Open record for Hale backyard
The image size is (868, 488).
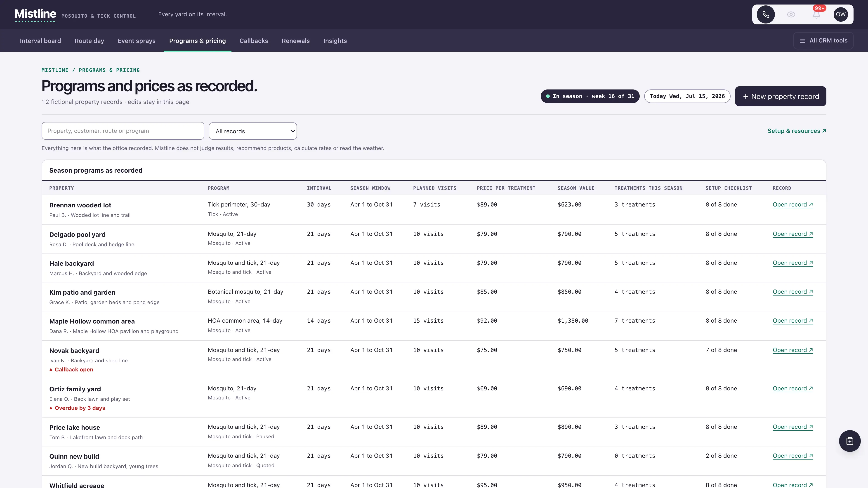[x=793, y=263]
